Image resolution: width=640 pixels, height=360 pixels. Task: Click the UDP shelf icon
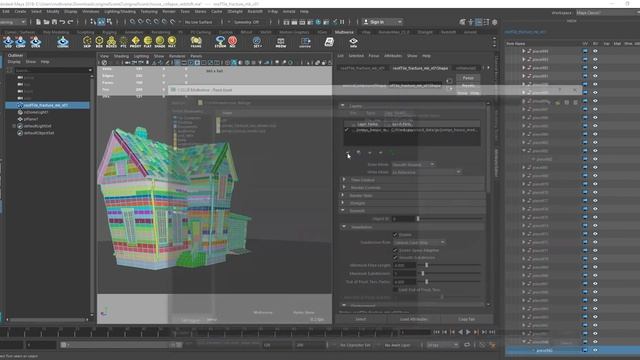coord(9,42)
